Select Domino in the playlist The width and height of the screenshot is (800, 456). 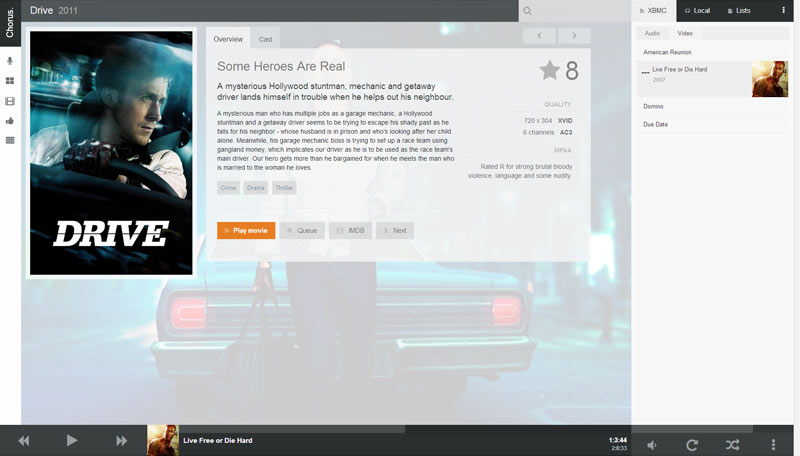pyautogui.click(x=656, y=106)
